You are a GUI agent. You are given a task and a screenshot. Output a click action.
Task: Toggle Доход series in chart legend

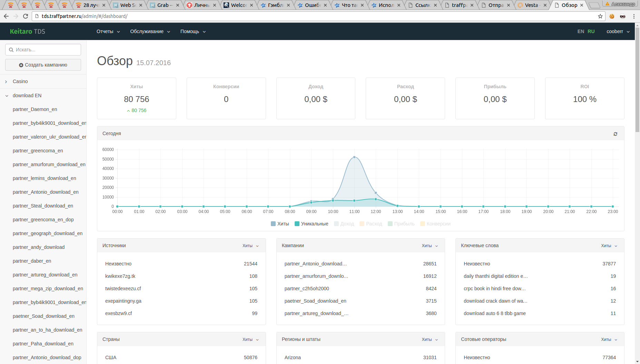pos(344,224)
